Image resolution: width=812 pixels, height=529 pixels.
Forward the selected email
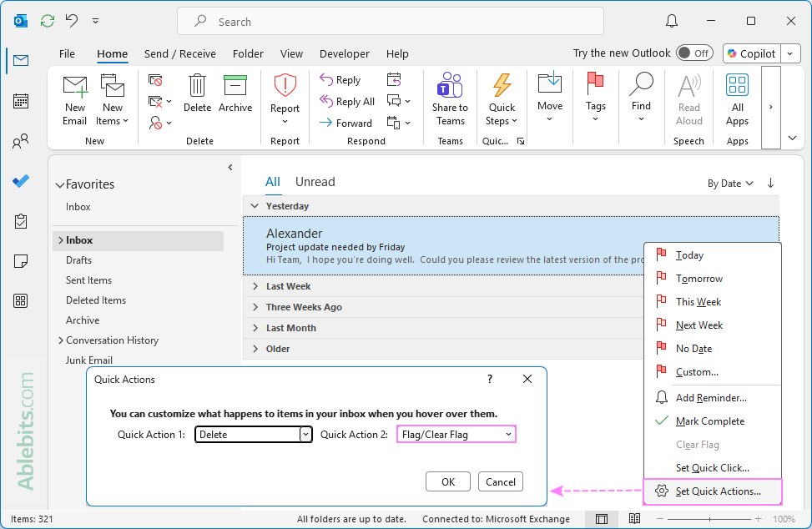[x=346, y=123]
